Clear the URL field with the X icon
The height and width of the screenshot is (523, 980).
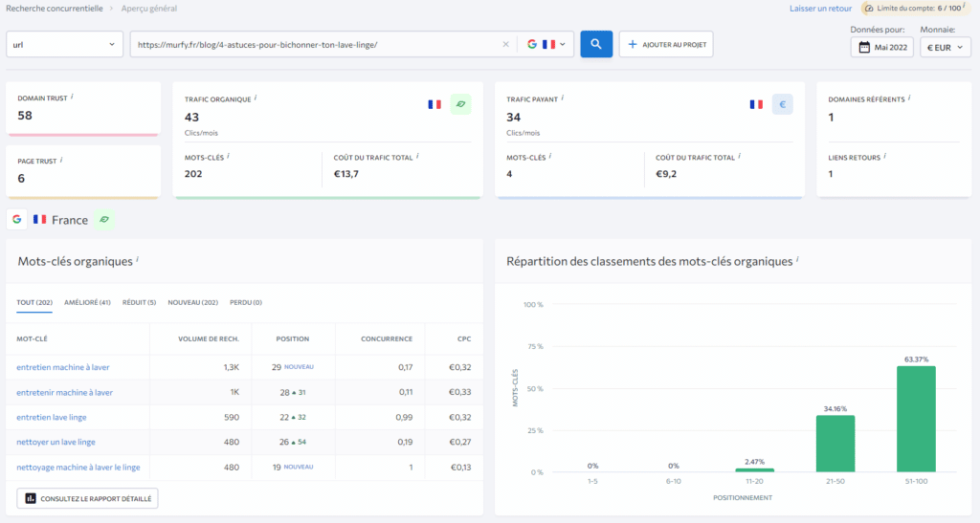pos(506,44)
